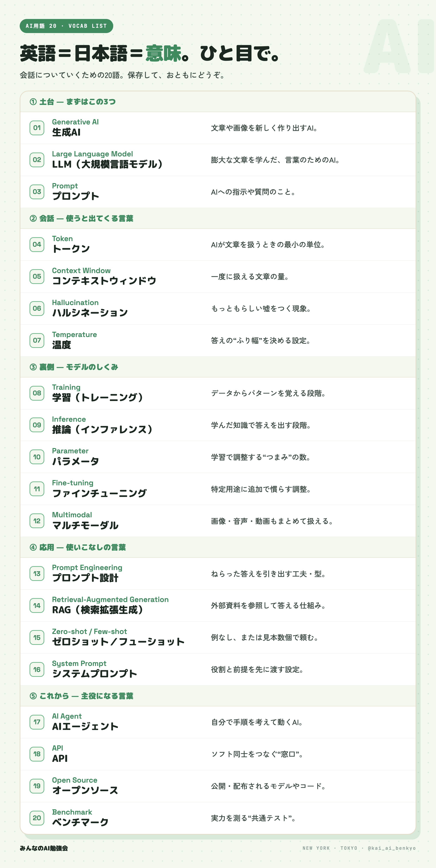The image size is (436, 868).
Task: Click section header ② 会話 — 使うと出てくる言葉
Action: tap(81, 218)
